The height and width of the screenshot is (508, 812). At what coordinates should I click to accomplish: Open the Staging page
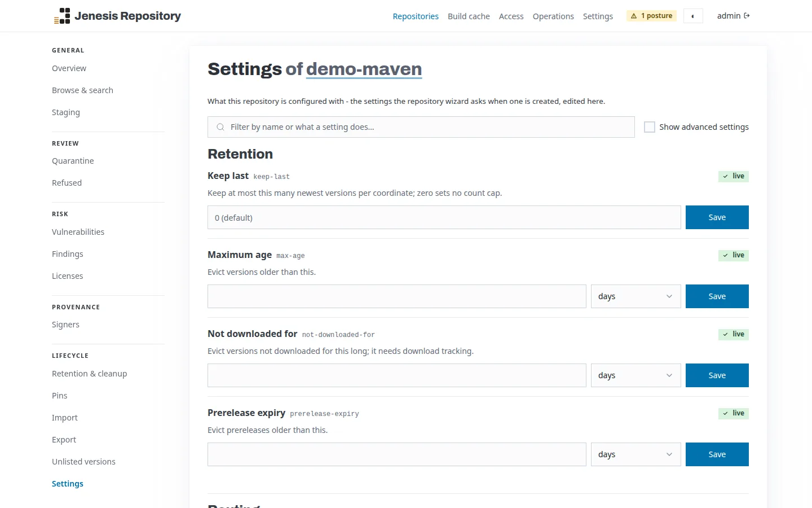coord(66,112)
